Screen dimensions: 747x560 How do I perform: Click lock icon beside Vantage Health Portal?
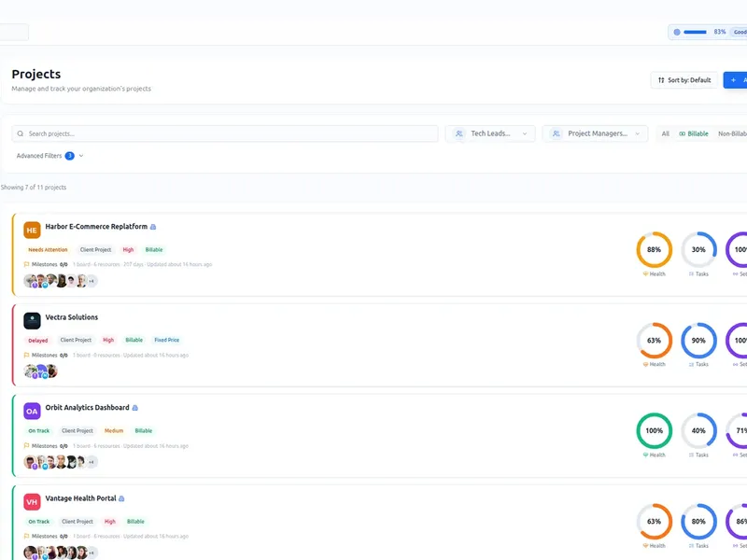(121, 498)
